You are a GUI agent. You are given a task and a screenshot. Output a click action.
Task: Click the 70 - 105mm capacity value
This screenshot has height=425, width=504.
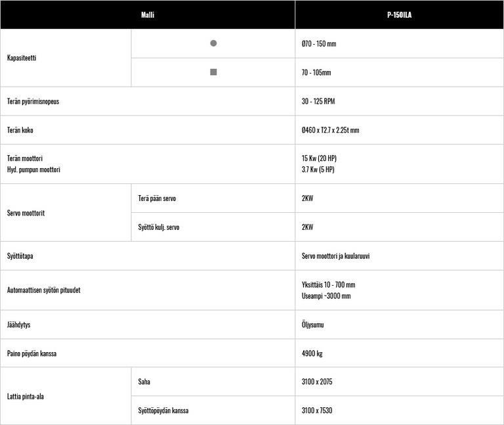coord(316,73)
